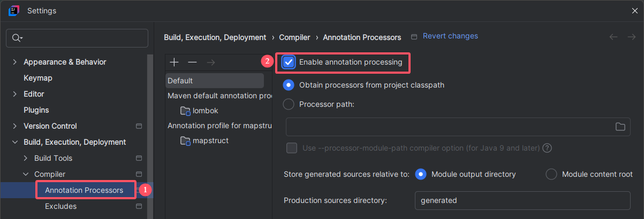Click the move to profile arrow icon
The image size is (644, 219).
tap(211, 62)
